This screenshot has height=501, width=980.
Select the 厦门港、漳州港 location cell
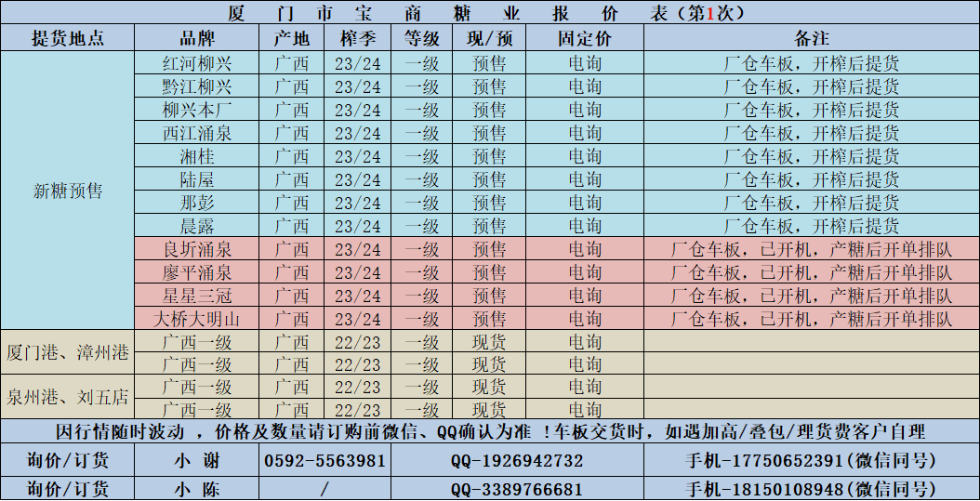coord(67,353)
